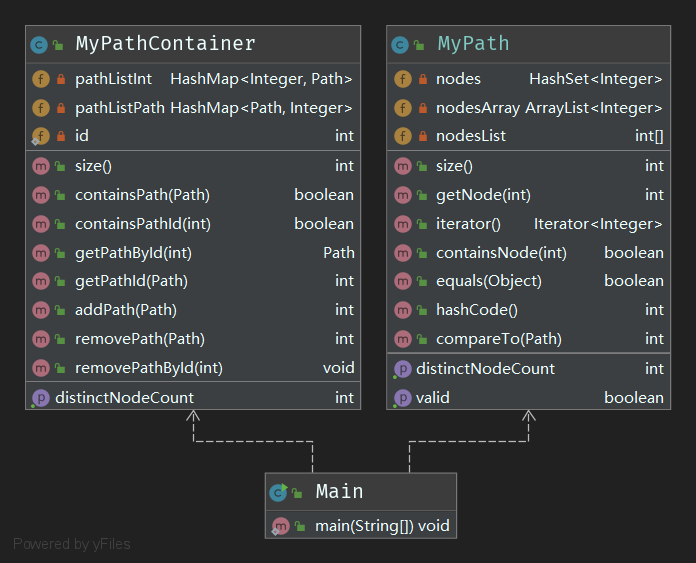Click the private lock icon of pathListInt
Screen dimensions: 696x563
61,79
